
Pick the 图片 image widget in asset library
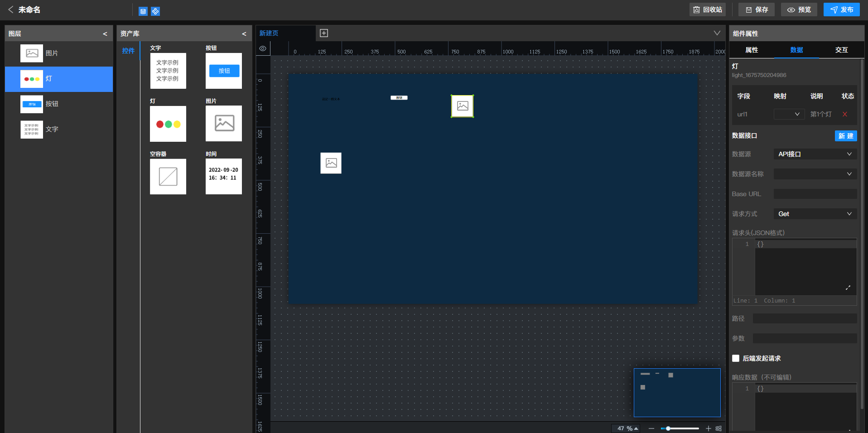point(224,124)
